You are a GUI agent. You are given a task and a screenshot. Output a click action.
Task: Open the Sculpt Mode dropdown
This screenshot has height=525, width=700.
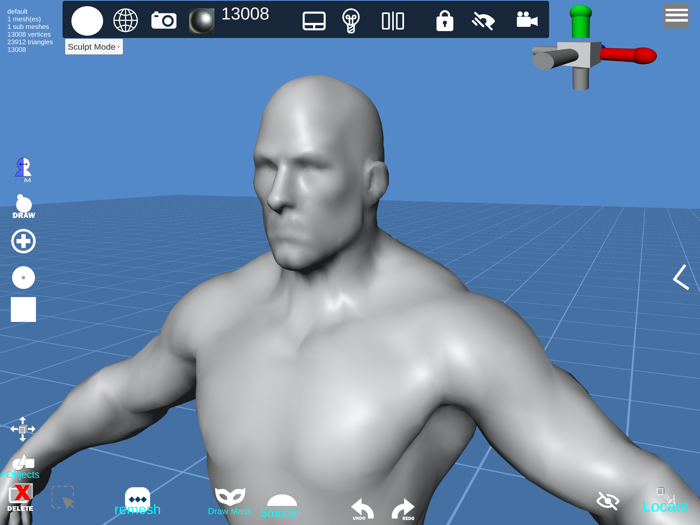94,47
